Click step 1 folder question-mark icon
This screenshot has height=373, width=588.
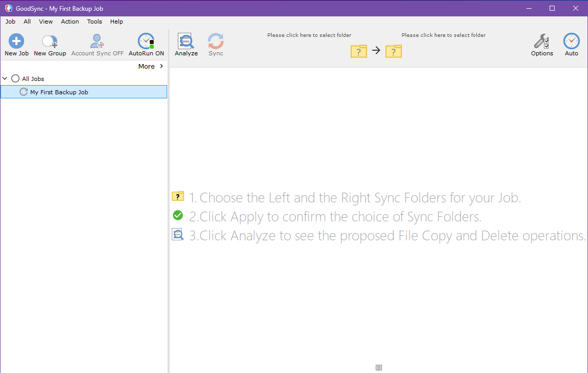(x=178, y=196)
